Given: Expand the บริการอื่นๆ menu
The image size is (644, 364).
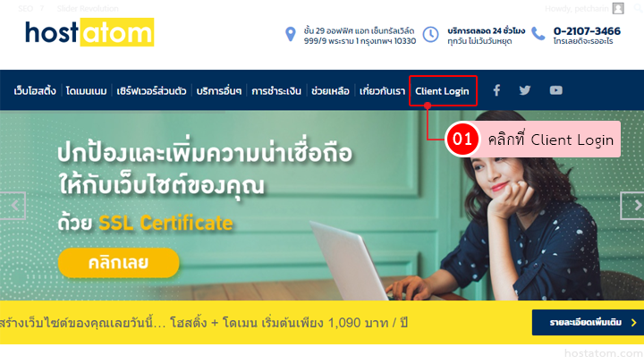Looking at the screenshot, I should [219, 91].
